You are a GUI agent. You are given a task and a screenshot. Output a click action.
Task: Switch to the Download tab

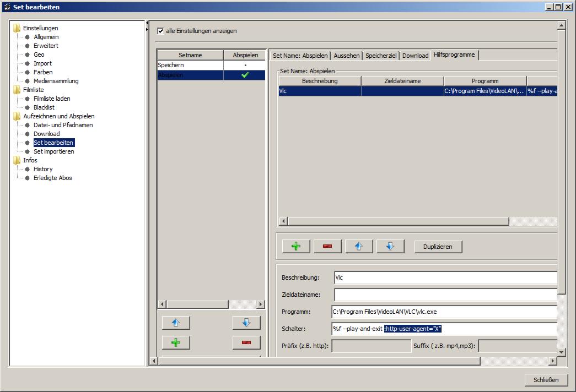coord(415,56)
